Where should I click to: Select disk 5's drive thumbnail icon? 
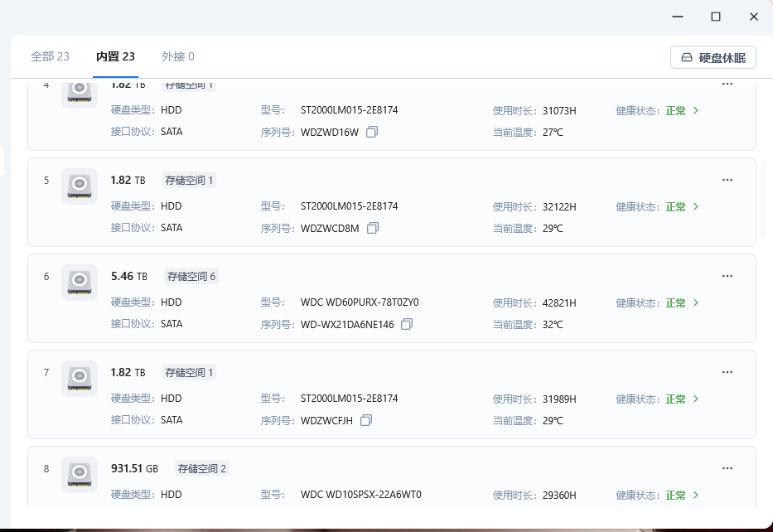pyautogui.click(x=80, y=186)
